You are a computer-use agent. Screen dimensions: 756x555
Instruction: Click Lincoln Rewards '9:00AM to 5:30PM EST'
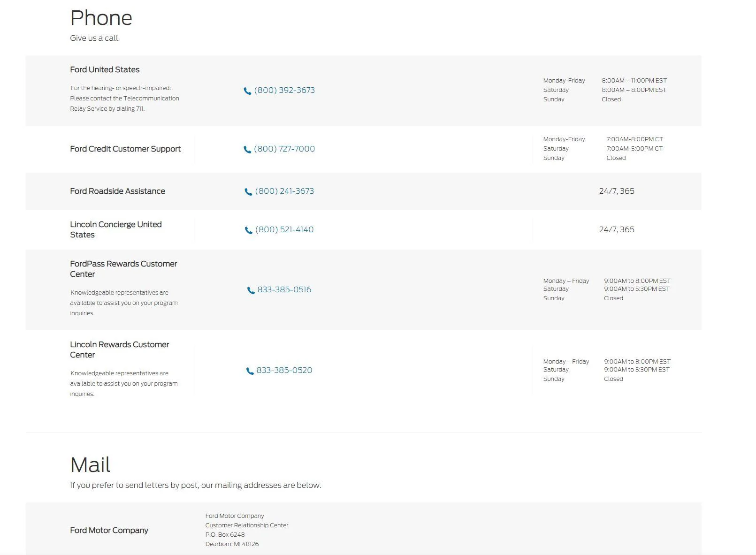pos(637,370)
